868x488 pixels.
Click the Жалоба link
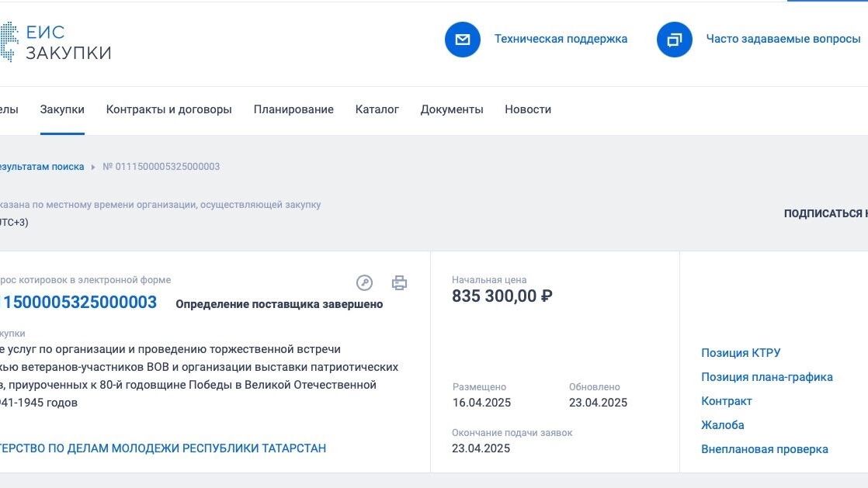(x=722, y=425)
